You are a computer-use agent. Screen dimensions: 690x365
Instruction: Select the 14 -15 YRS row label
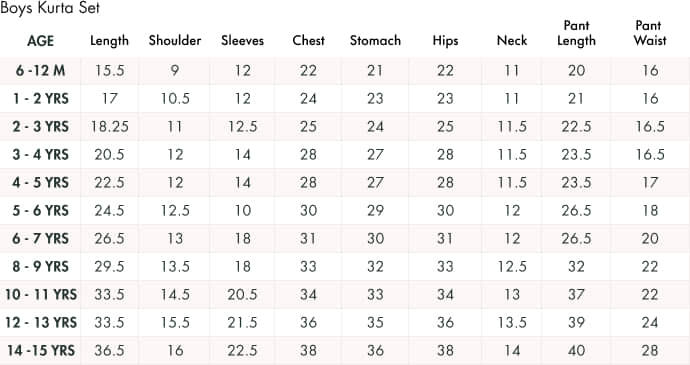click(x=40, y=350)
